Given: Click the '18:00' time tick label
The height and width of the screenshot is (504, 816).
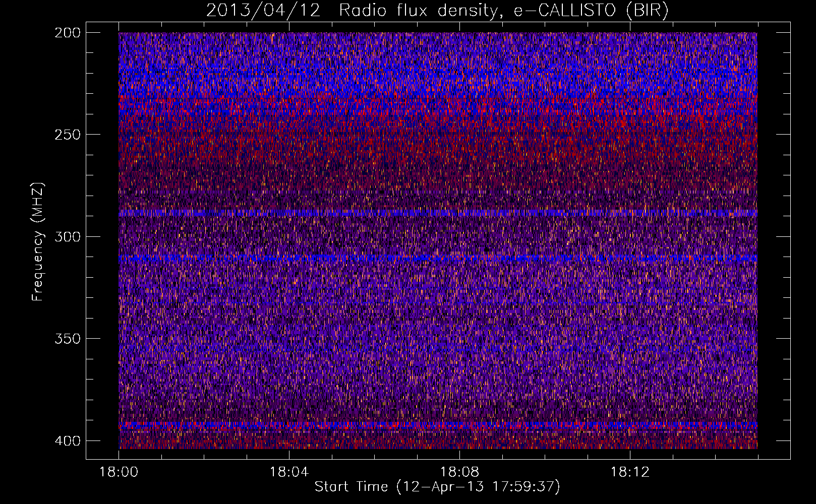Looking at the screenshot, I should [x=119, y=472].
